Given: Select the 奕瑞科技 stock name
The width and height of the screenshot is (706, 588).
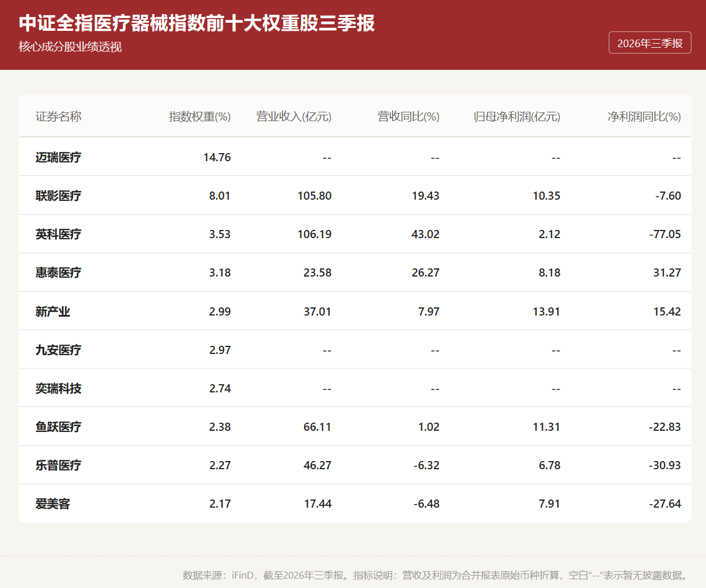Looking at the screenshot, I should coord(58,388).
